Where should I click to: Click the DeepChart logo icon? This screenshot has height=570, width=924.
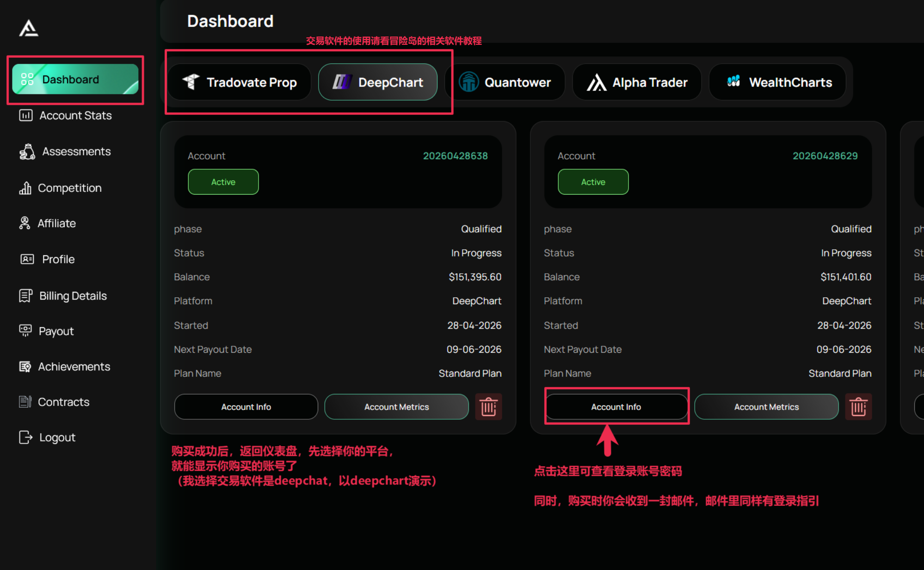click(342, 82)
